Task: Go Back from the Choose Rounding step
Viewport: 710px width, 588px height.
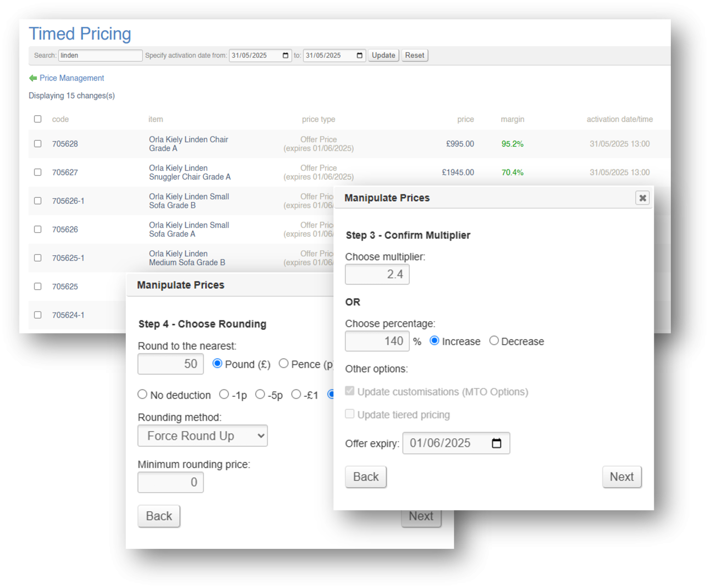Action: [159, 516]
